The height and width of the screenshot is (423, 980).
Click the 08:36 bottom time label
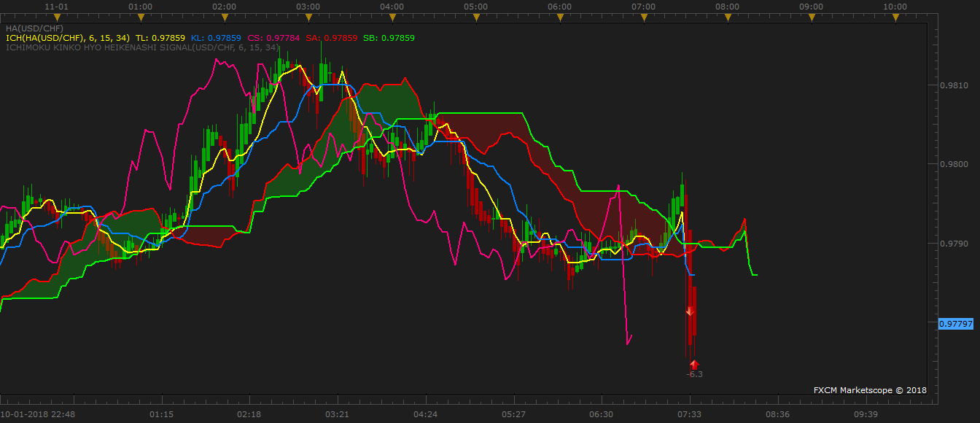(778, 414)
